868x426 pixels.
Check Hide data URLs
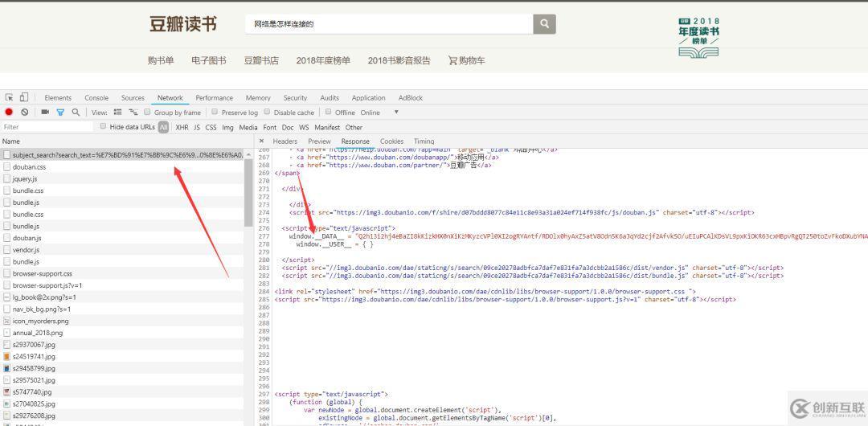click(x=103, y=126)
